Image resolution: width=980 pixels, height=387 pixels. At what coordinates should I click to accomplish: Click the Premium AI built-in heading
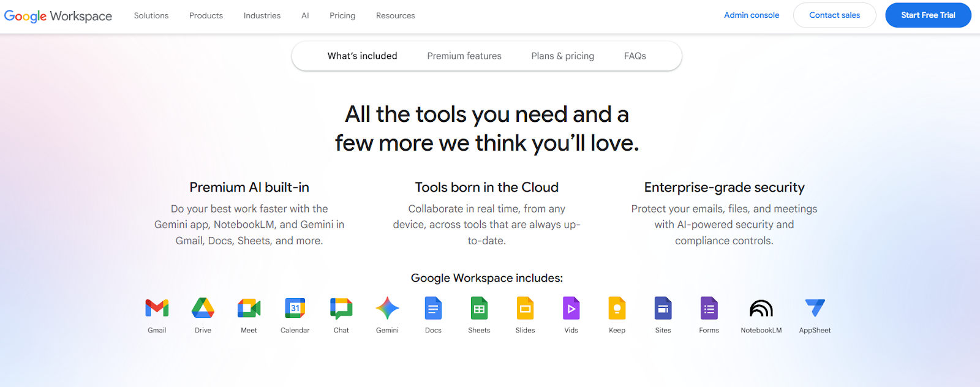click(249, 187)
